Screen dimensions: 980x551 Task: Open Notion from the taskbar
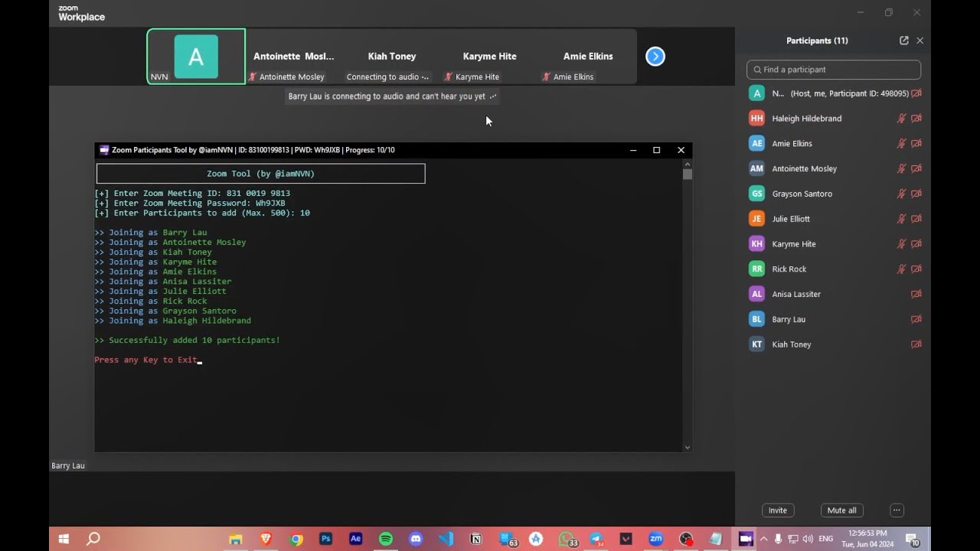[476, 539]
